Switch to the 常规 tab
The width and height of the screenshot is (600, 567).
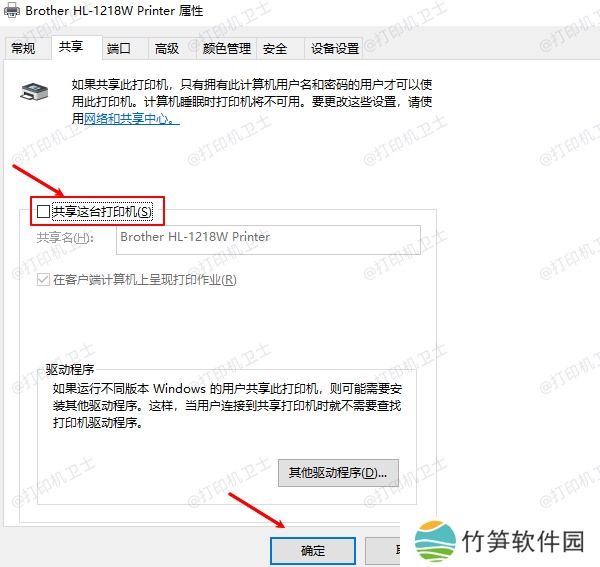pyautogui.click(x=23, y=48)
